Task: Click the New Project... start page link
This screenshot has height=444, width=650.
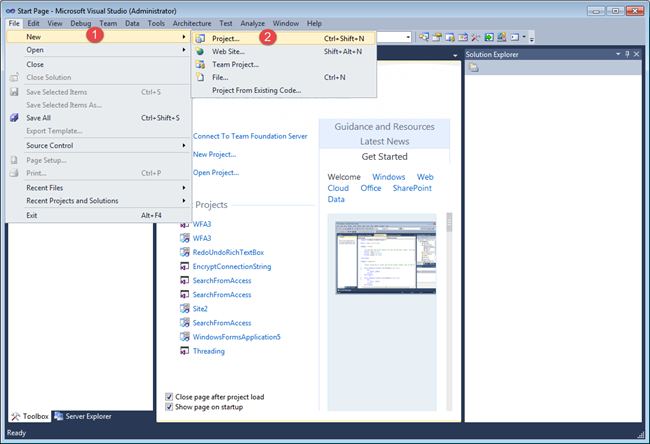Action: point(214,154)
